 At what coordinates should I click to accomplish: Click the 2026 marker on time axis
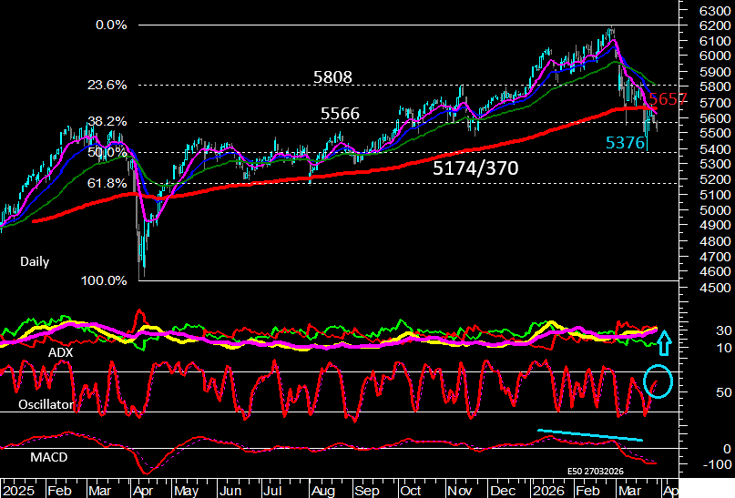click(548, 489)
